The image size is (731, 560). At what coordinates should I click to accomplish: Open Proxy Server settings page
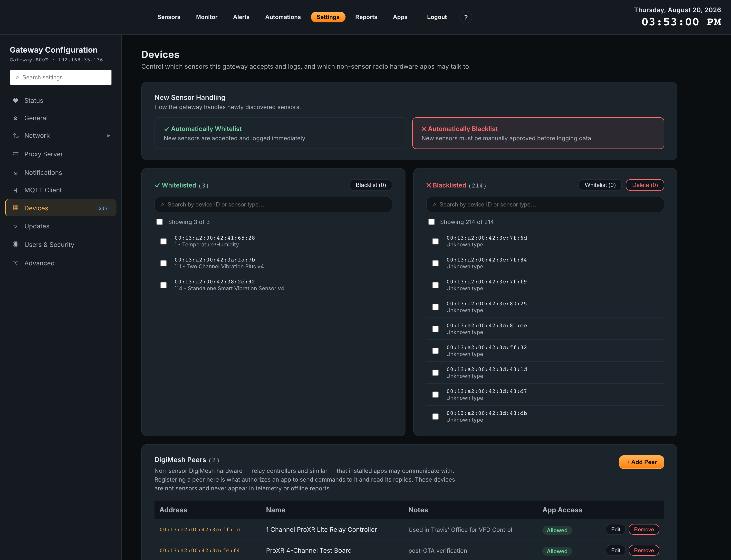[x=61, y=154]
